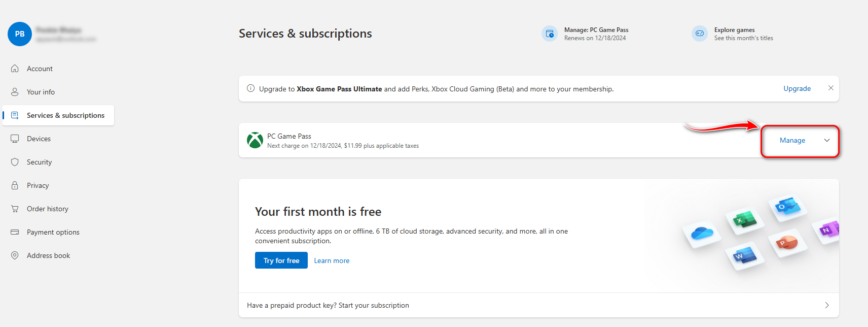Open Your info in sidebar

click(x=41, y=92)
